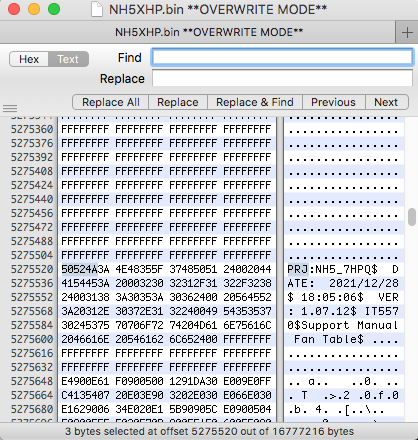Viewport: 418px width, 440px height.
Task: Click the find bar drag handle lines
Action: pos(10,108)
